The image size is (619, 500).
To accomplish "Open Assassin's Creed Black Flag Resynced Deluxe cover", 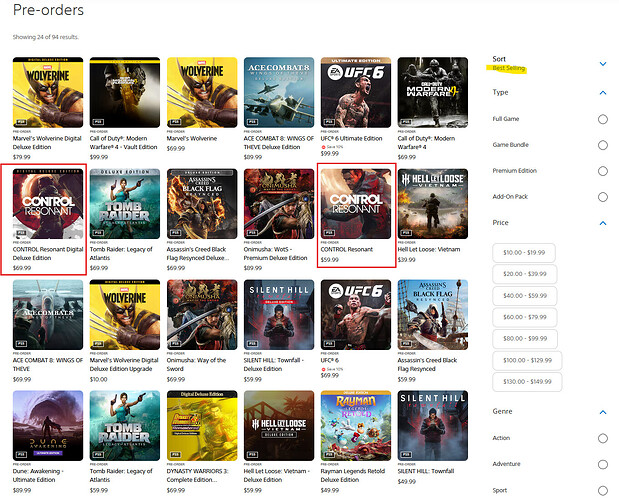I will pyautogui.click(x=202, y=204).
